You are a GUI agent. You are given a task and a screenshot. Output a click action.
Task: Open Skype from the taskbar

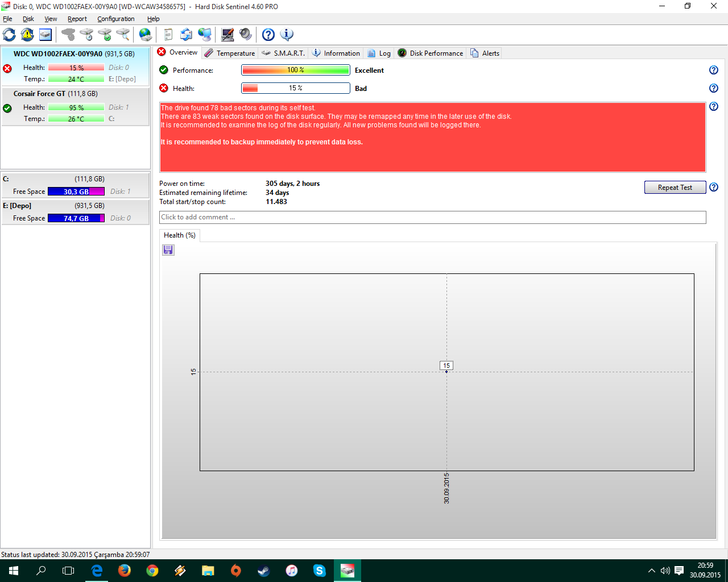click(319, 571)
